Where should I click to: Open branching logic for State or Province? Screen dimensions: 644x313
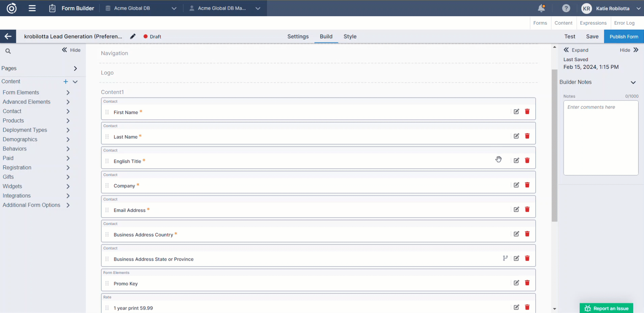click(x=505, y=258)
